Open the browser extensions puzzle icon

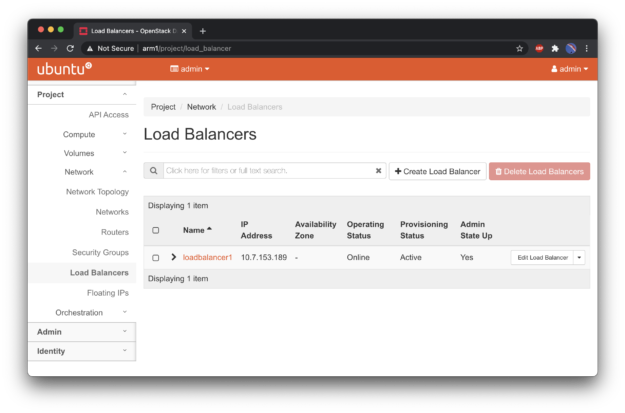555,48
